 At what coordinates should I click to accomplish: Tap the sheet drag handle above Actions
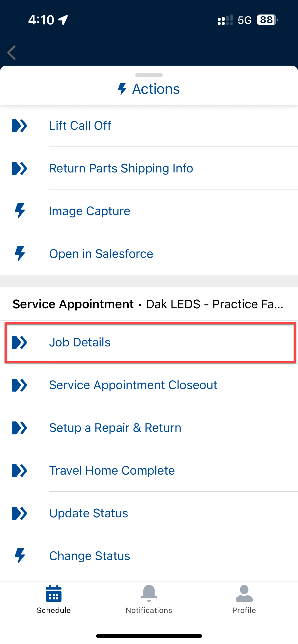pos(149,75)
